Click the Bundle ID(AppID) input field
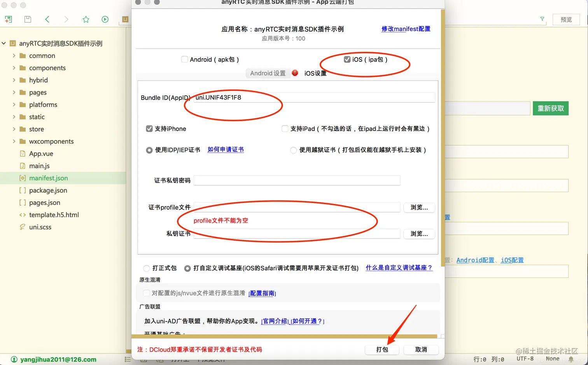This screenshot has height=365, width=588. pos(314,98)
